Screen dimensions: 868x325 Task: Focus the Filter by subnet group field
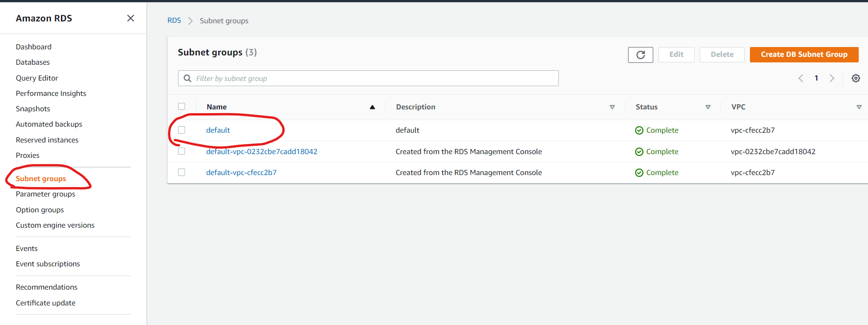368,78
